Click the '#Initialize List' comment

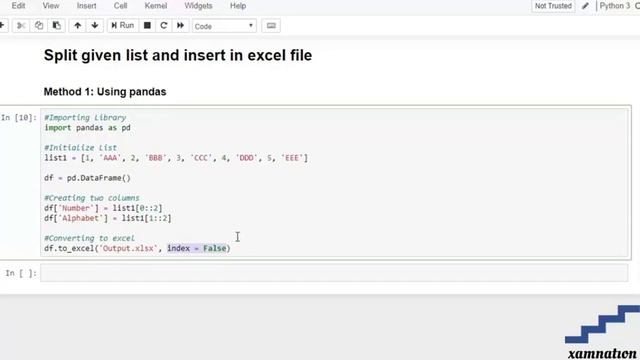coord(80,148)
